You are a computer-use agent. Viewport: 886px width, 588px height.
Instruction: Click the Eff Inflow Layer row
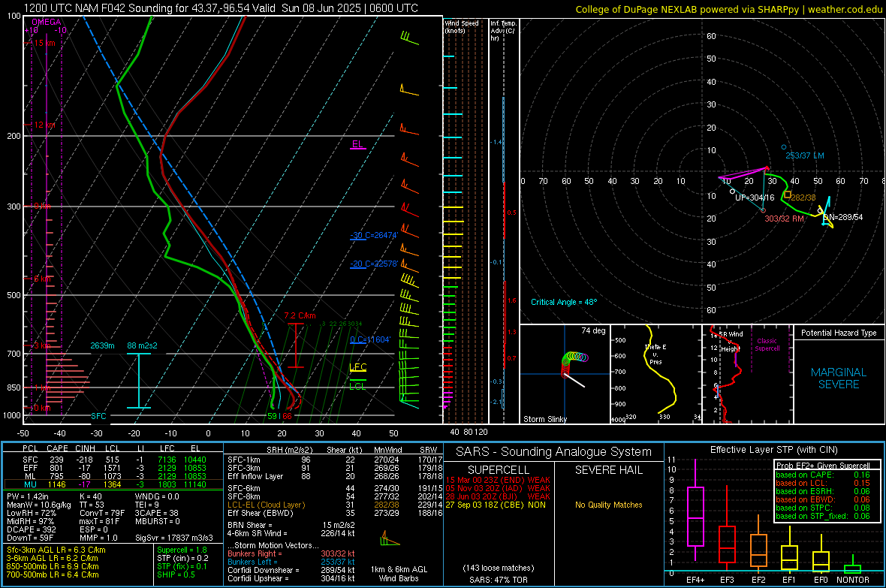335,476
